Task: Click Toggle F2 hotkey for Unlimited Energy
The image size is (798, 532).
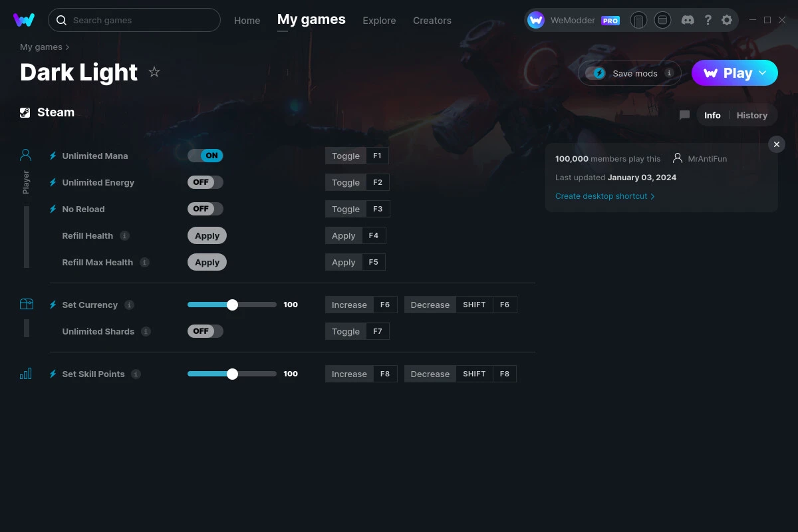Action: (x=357, y=182)
